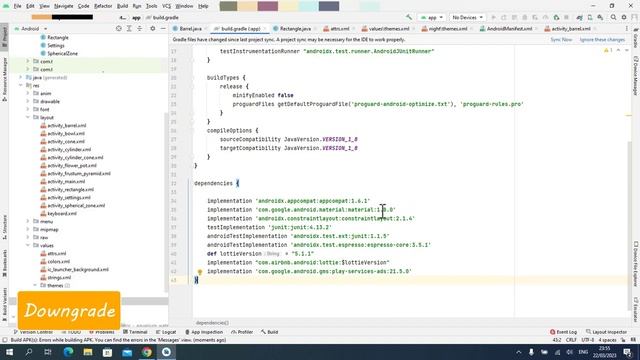
Task: Open the app run configuration dropdown
Action: [x=431, y=18]
